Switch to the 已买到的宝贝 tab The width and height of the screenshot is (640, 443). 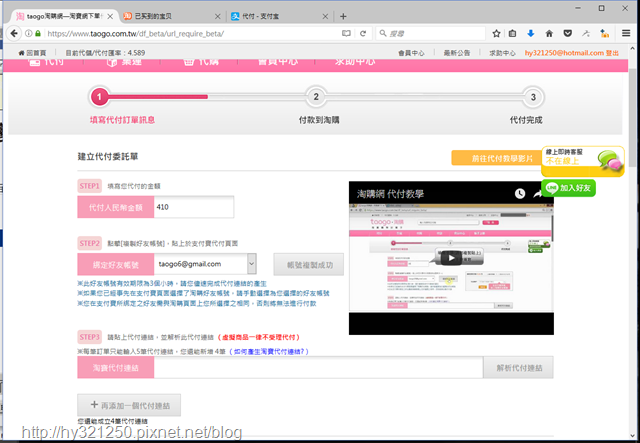[x=172, y=16]
